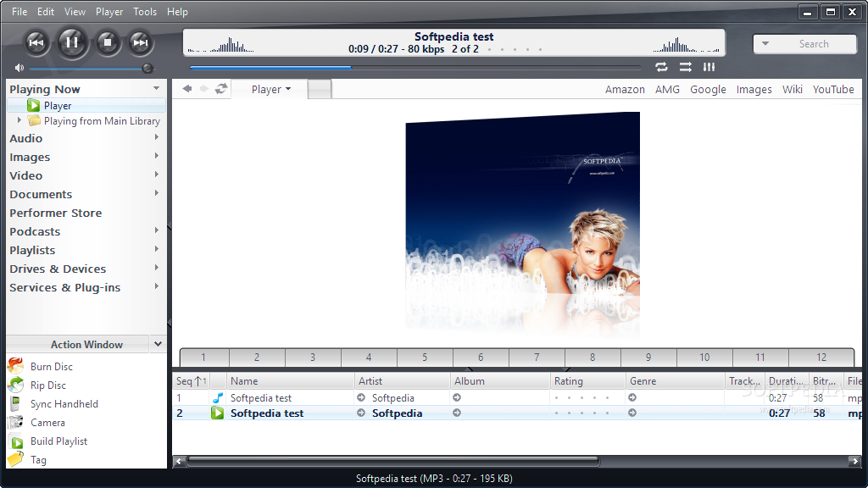Open the Player dropdown
Image resolution: width=868 pixels, height=488 pixels.
click(270, 89)
